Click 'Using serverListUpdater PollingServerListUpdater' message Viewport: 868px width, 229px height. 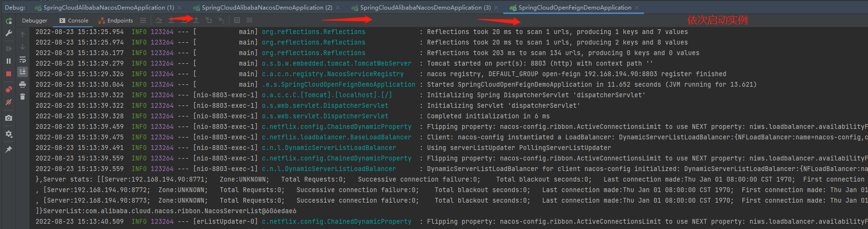(519, 148)
